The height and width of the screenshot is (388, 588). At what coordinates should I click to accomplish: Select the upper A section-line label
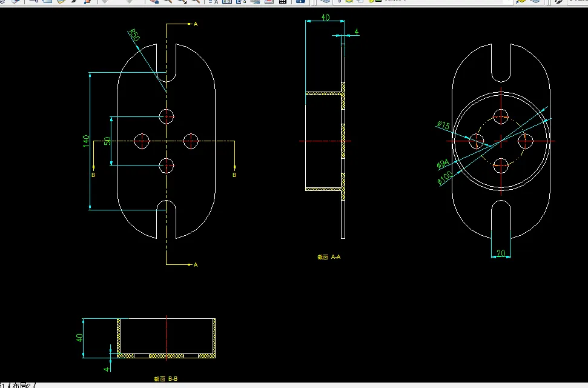click(196, 24)
